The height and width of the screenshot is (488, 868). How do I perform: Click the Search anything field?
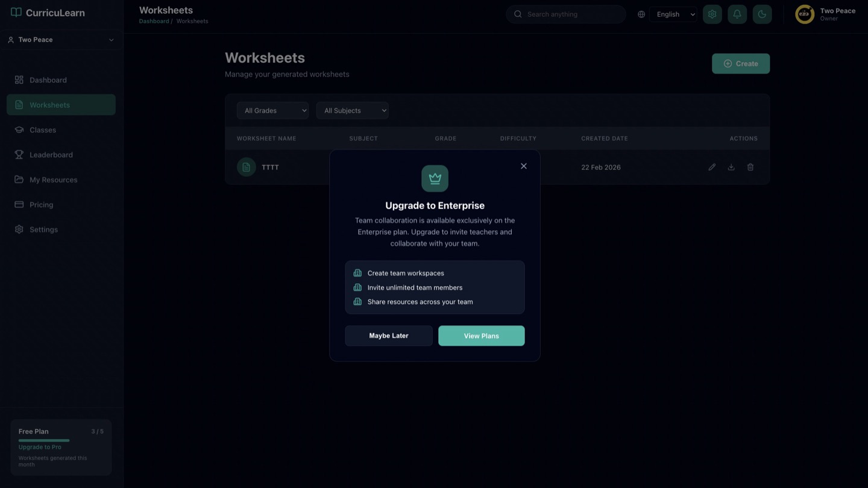pyautogui.click(x=566, y=14)
